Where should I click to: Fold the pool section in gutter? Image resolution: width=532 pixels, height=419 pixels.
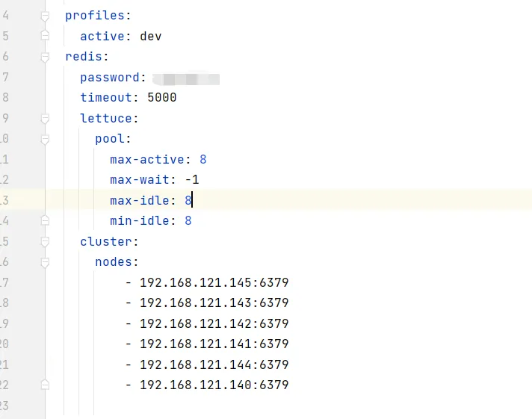click(45, 139)
